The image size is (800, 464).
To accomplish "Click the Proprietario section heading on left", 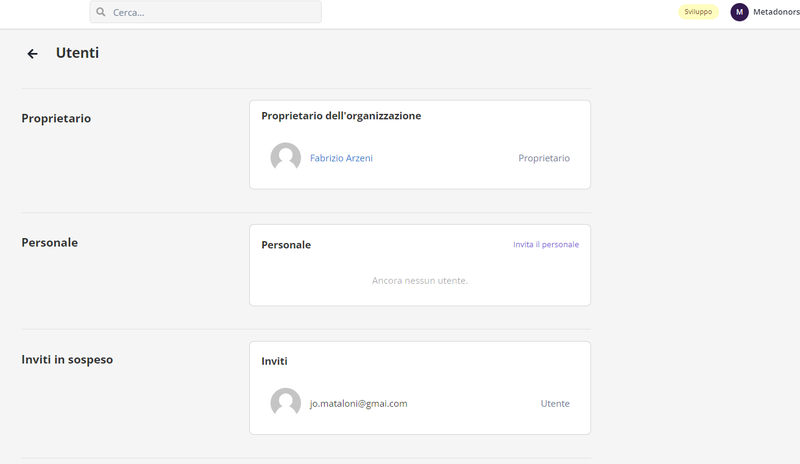I will 56,118.
